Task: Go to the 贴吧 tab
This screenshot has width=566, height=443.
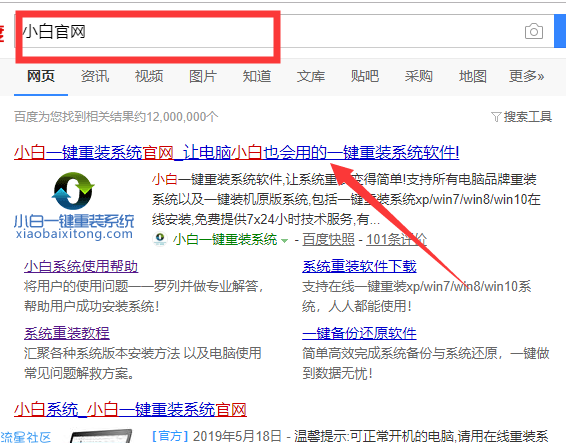Action: (365, 76)
